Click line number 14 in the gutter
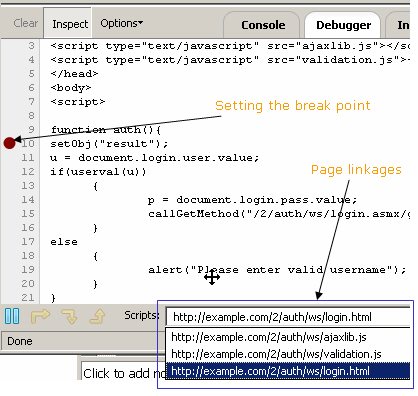This screenshot has width=418, height=396. pos(28,199)
